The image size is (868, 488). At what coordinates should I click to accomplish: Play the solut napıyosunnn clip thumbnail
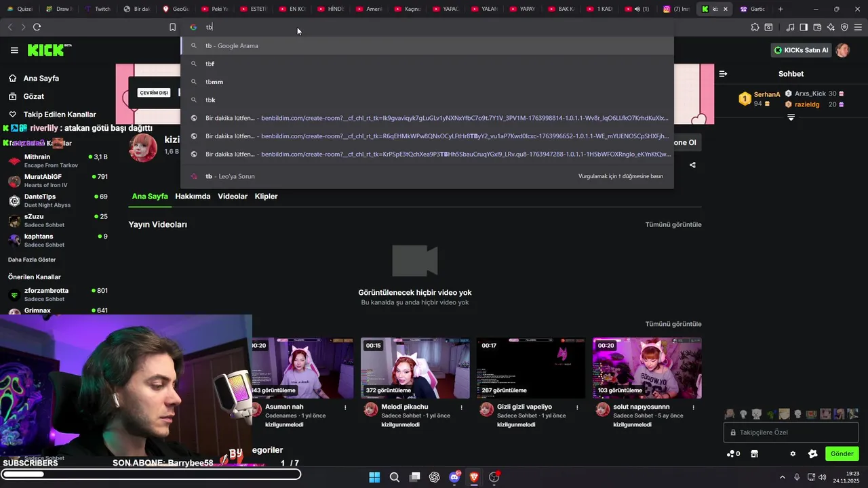(x=647, y=368)
